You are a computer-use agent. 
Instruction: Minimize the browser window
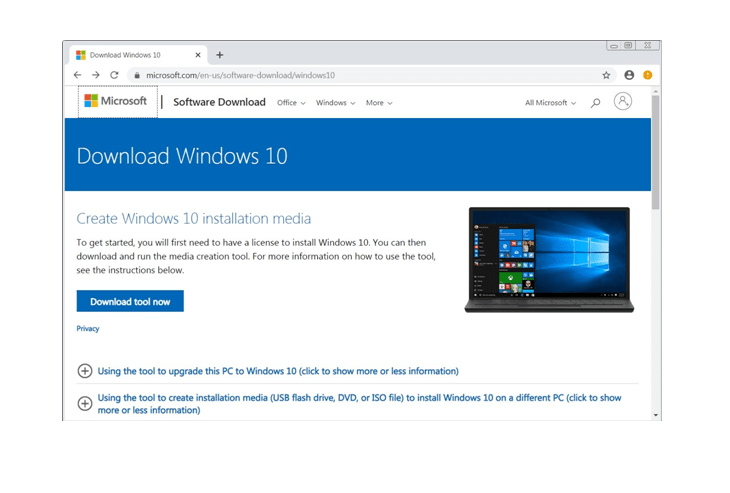click(614, 46)
